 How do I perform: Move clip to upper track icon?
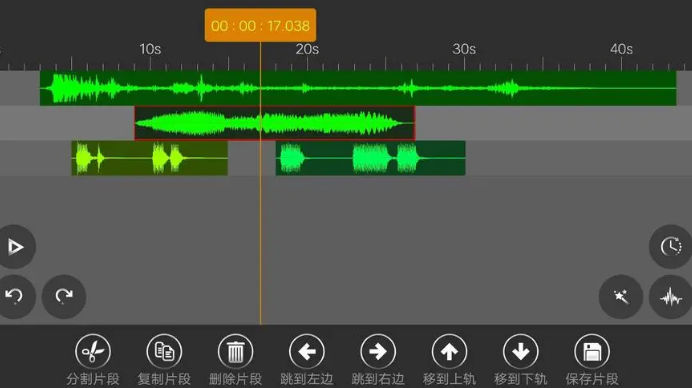(449, 351)
